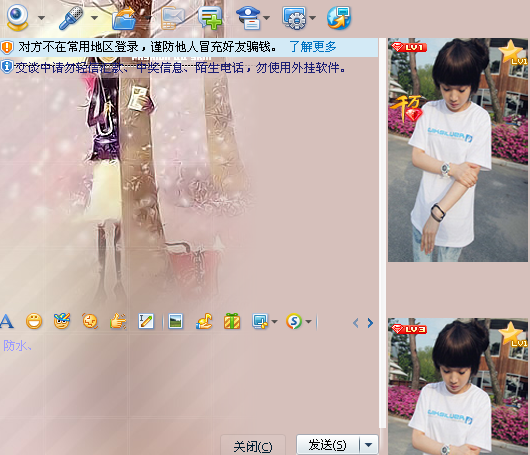This screenshot has width=530, height=455.
Task: Expand the webcam video options arrow
Action: (x=41, y=18)
